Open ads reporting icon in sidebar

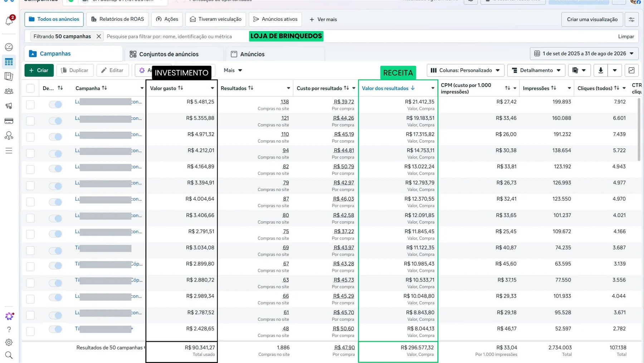click(x=9, y=76)
